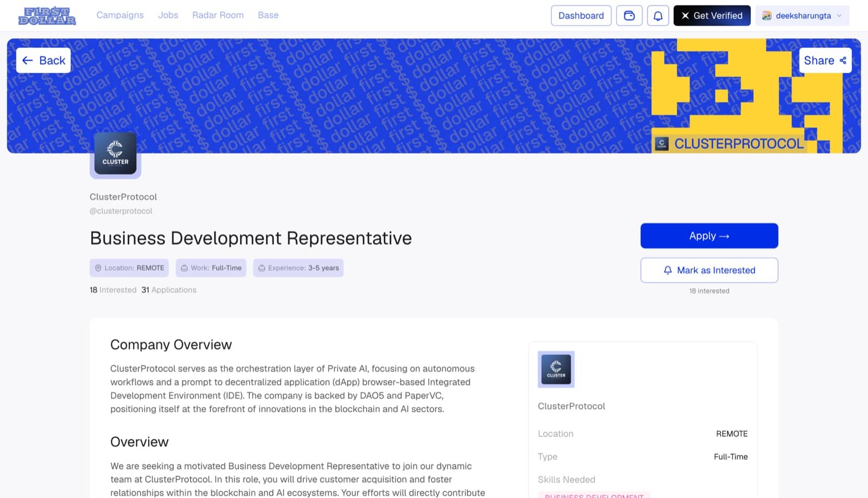Click the CLUSTERPROTOCOL banner label
868x498 pixels.
[x=739, y=144]
